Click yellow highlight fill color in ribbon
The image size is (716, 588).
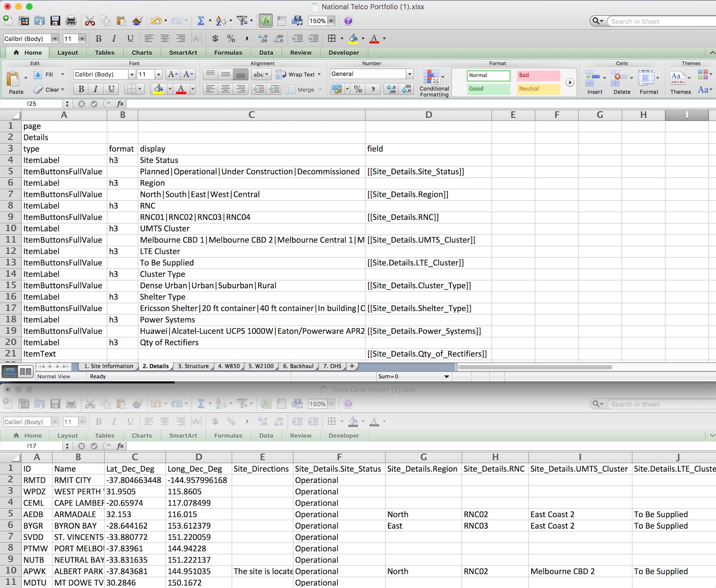[158, 89]
